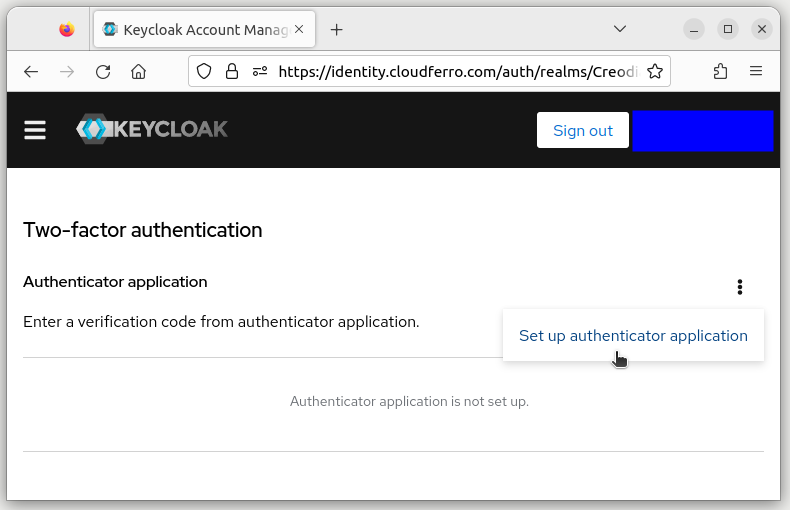Show tracking protection shield information
This screenshot has height=510, width=790.
coord(204,71)
